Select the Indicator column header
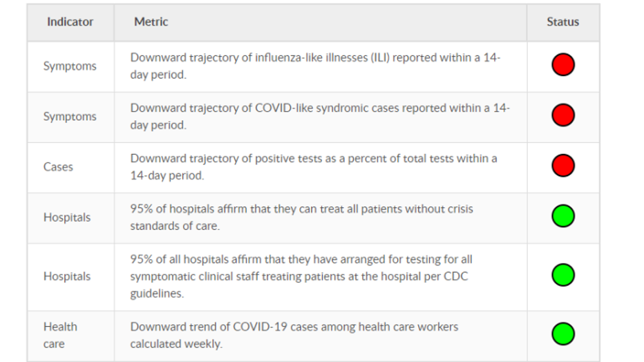This screenshot has height=362, width=644. click(x=70, y=21)
